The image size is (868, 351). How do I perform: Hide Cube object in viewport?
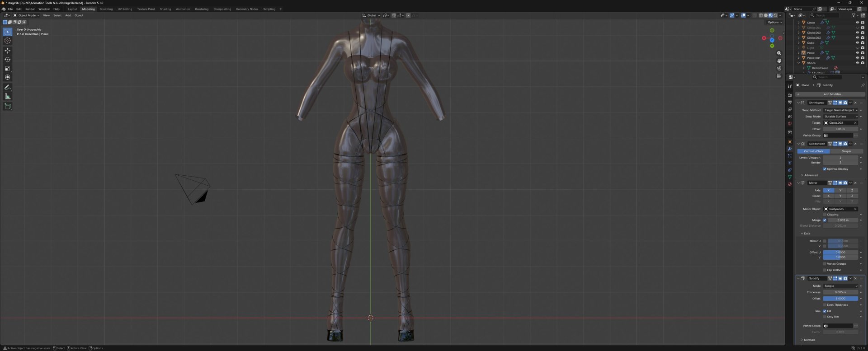click(857, 43)
